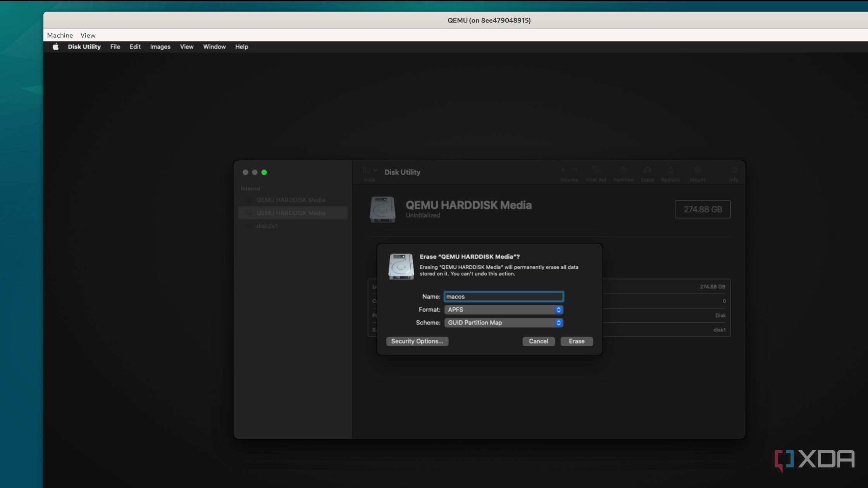Click the First Aid toolbar icon

pyautogui.click(x=596, y=170)
